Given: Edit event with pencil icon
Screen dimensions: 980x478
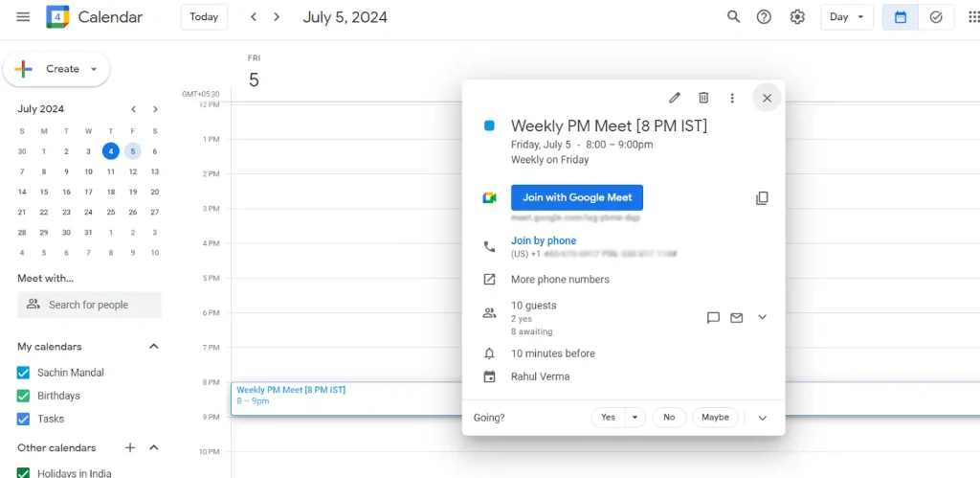Looking at the screenshot, I should click(x=675, y=98).
